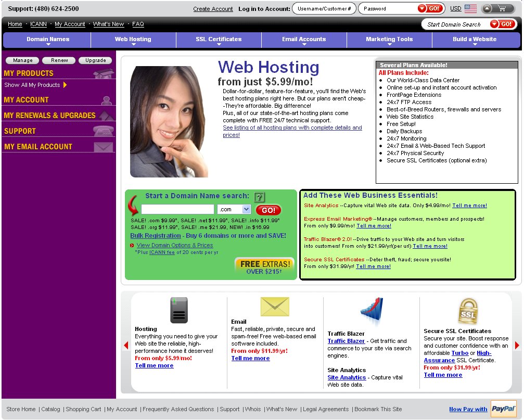The height and width of the screenshot is (420, 524).
Task: Go to Home in top navigation
Action: tap(15, 24)
